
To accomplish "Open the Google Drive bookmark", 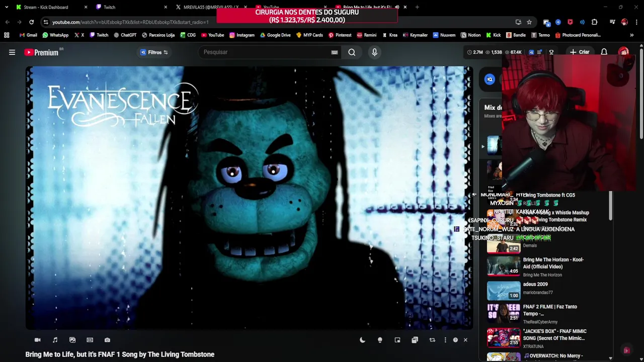I will pyautogui.click(x=275, y=35).
